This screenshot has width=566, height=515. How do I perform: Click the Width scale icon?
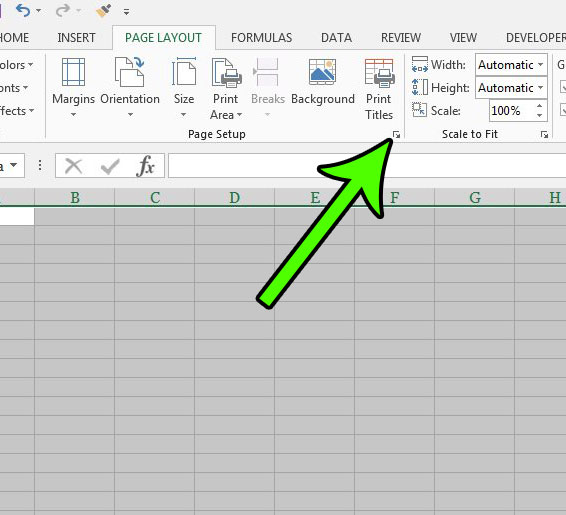click(420, 65)
